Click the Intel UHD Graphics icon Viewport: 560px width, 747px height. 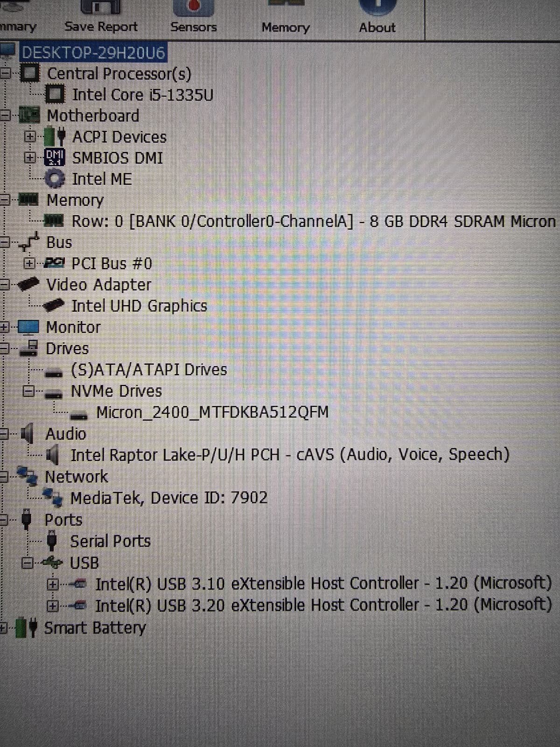coord(54,305)
